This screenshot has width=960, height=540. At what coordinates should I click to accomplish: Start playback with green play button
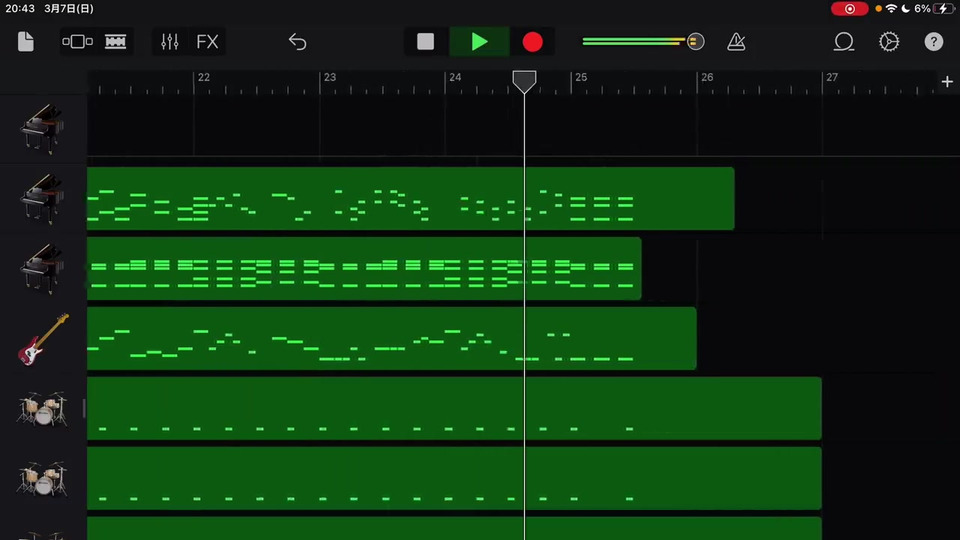click(x=479, y=42)
